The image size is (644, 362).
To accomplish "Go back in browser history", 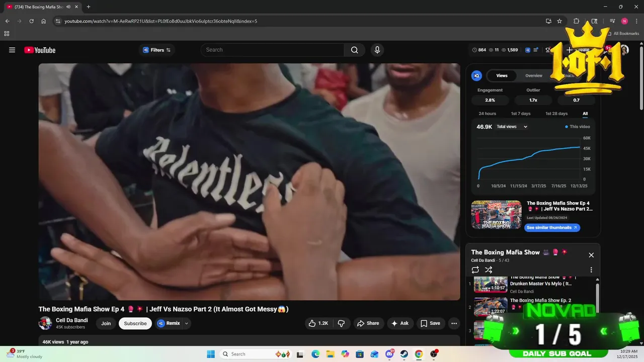I will pyautogui.click(x=7, y=21).
